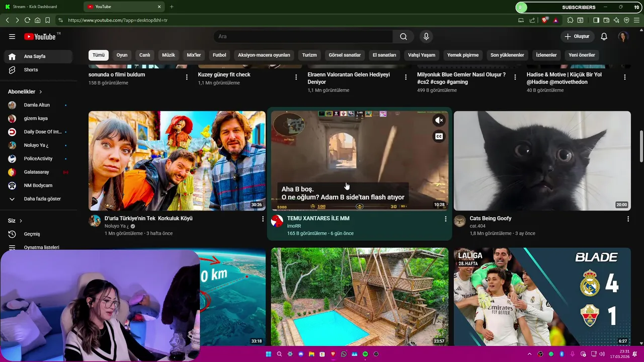The width and height of the screenshot is (644, 362).
Task: Open the Noluyo Ya channel avatar under video
Action: pyautogui.click(x=95, y=221)
